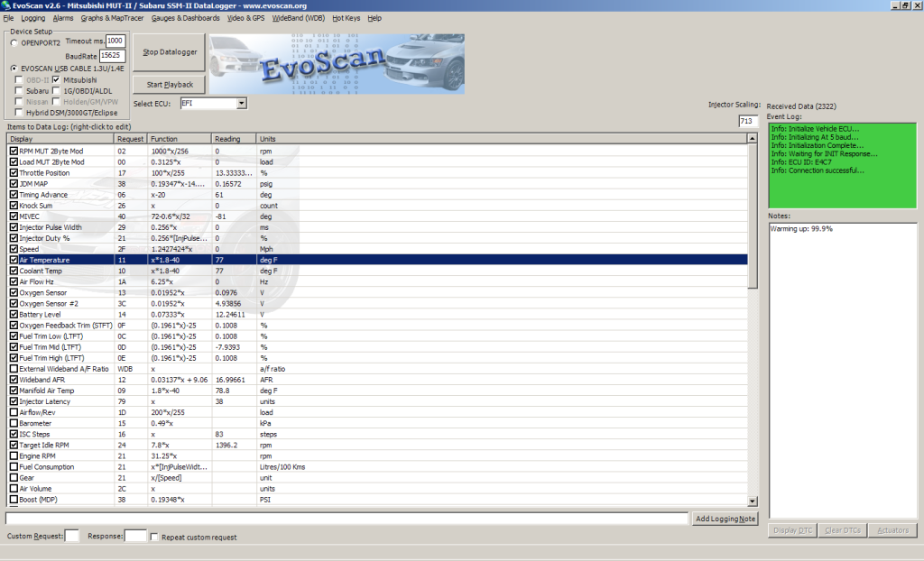This screenshot has height=561, width=924.
Task: Click the Clear DTCs button
Action: tap(843, 530)
